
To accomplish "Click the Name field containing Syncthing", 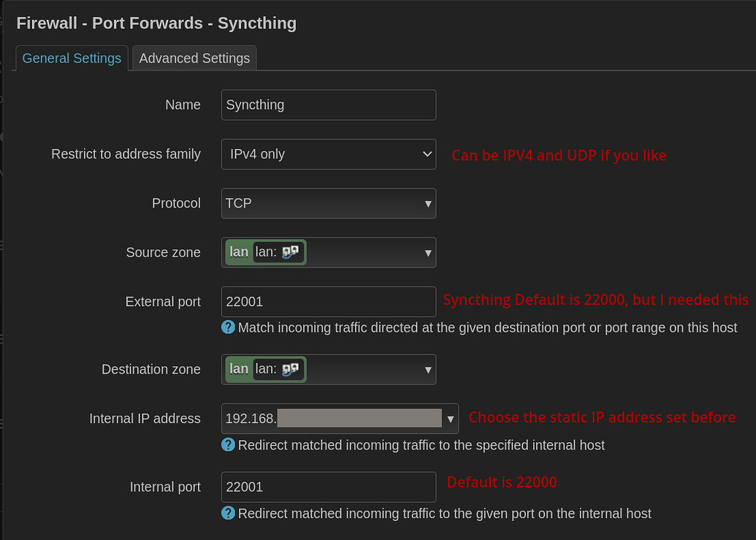I will (328, 104).
